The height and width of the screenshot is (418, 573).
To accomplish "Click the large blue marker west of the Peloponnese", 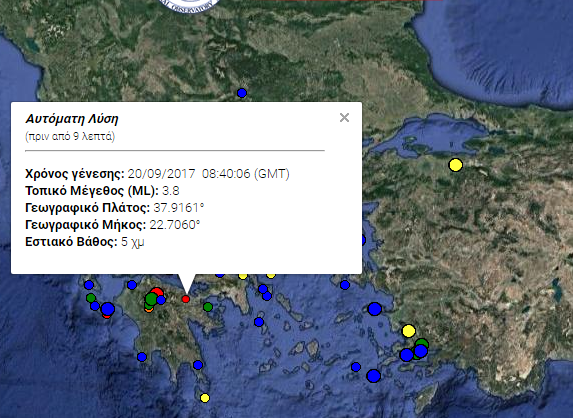I will point(107,309).
